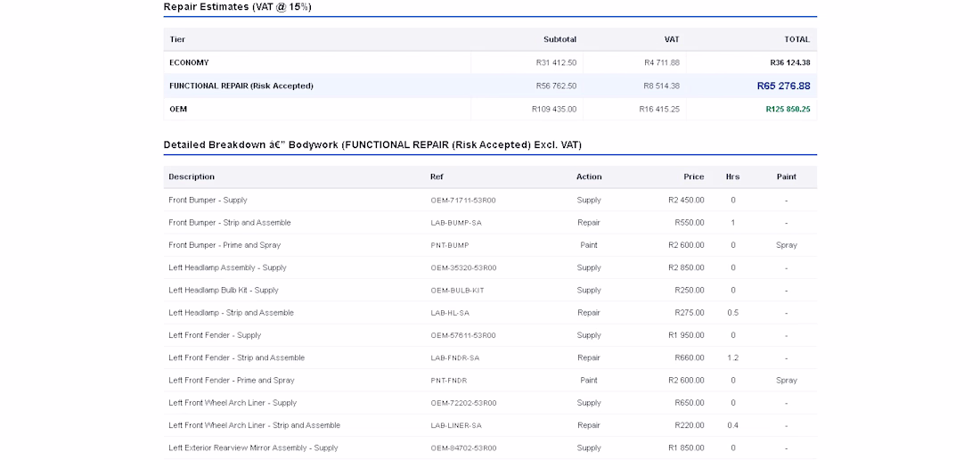Select Left Exterior Rearview Mirror Assembly - Supply
Image resolution: width=980 pixels, height=460 pixels.
(253, 448)
